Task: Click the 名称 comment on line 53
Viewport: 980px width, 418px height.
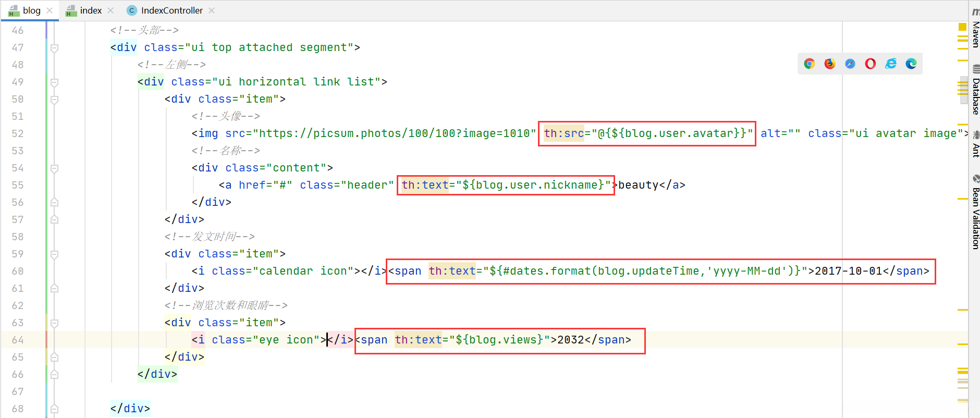Action: click(226, 151)
